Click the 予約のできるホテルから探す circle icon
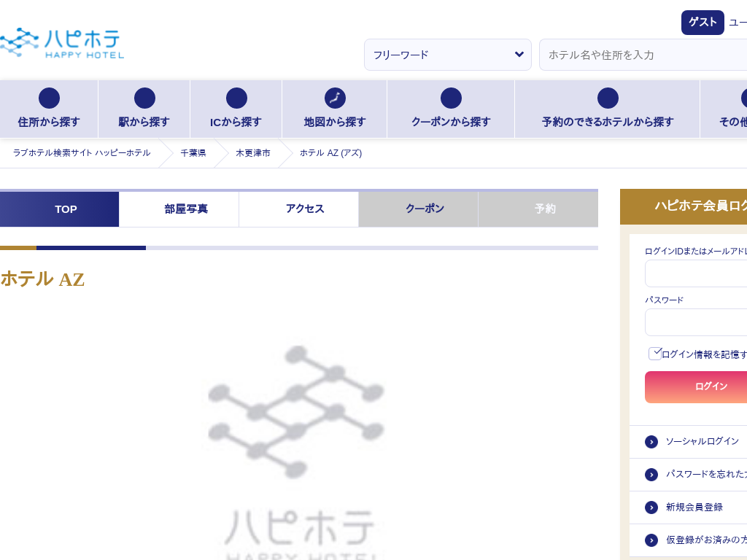 point(608,98)
